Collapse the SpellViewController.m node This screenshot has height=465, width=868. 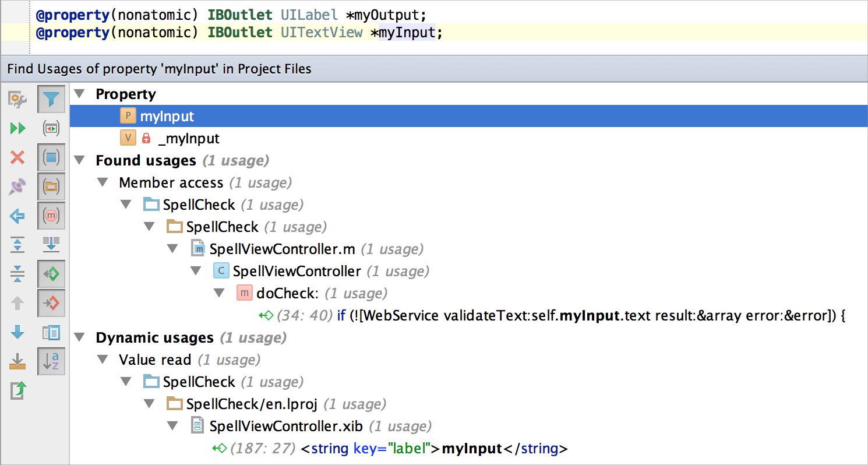(x=173, y=249)
